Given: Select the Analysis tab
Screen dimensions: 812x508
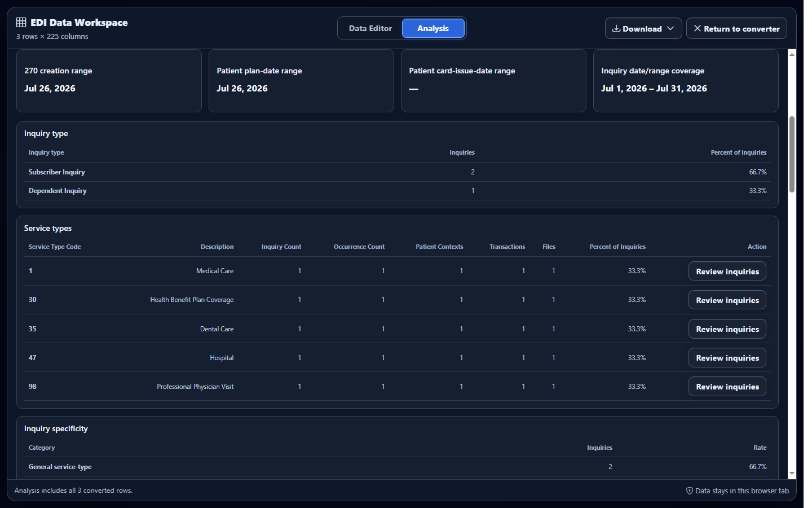Looking at the screenshot, I should click(x=433, y=28).
